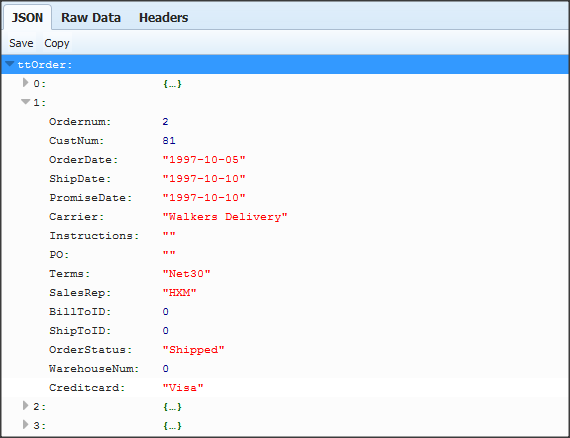This screenshot has width=570, height=438.
Task: Select the PO key
Action: pos(59,255)
